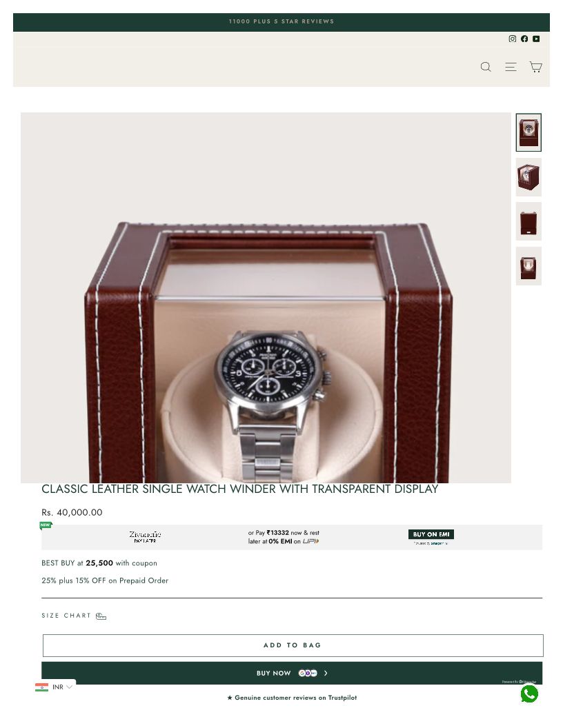
Task: Open the Facebook page icon
Action: click(x=524, y=39)
